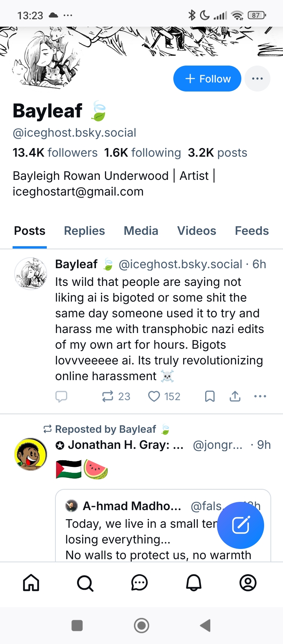Repost Bayleaf's post with 23 reposts
Image resolution: width=283 pixels, height=644 pixels.
[108, 397]
